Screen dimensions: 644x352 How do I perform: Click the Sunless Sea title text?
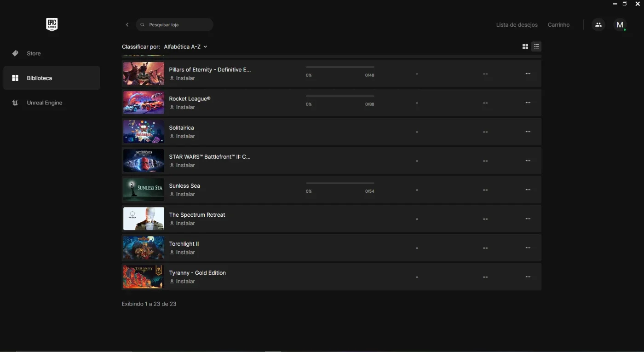tap(184, 186)
